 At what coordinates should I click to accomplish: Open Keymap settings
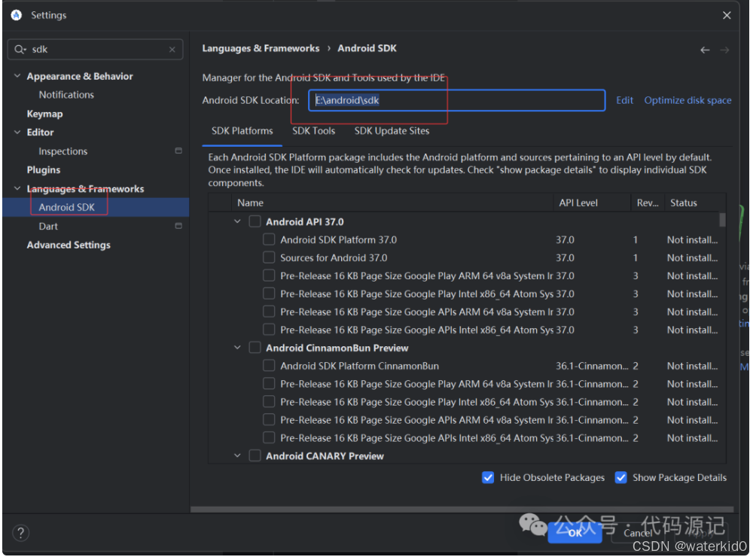(x=44, y=114)
